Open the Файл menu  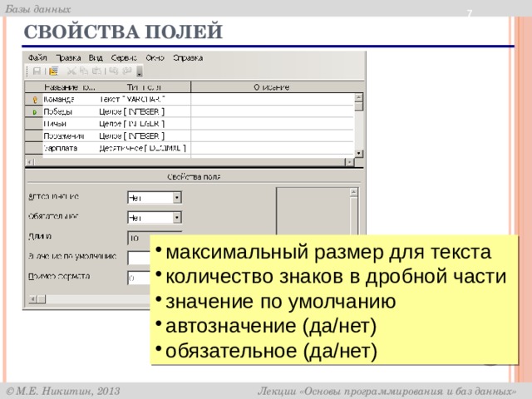(x=37, y=57)
